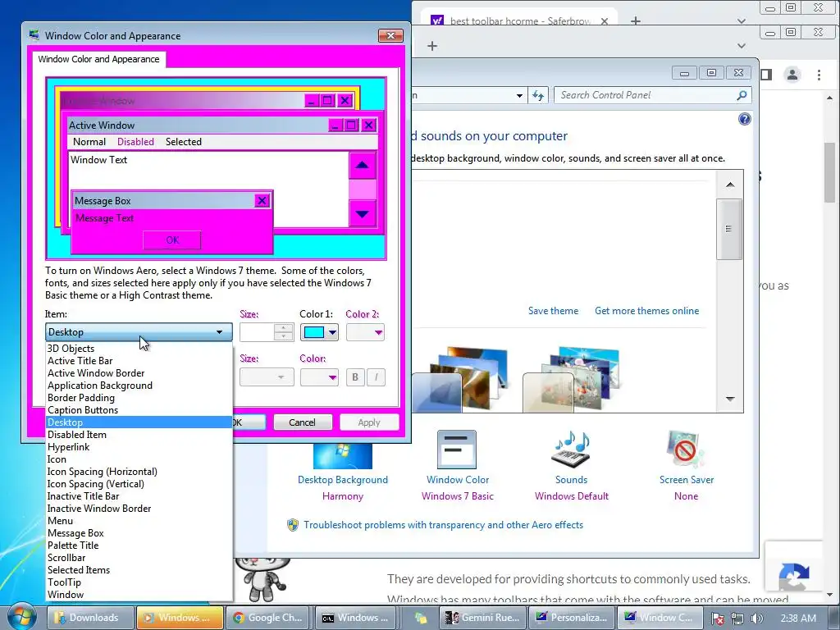Open the Item combo box showing Desktop
840x630 pixels.
(139, 332)
